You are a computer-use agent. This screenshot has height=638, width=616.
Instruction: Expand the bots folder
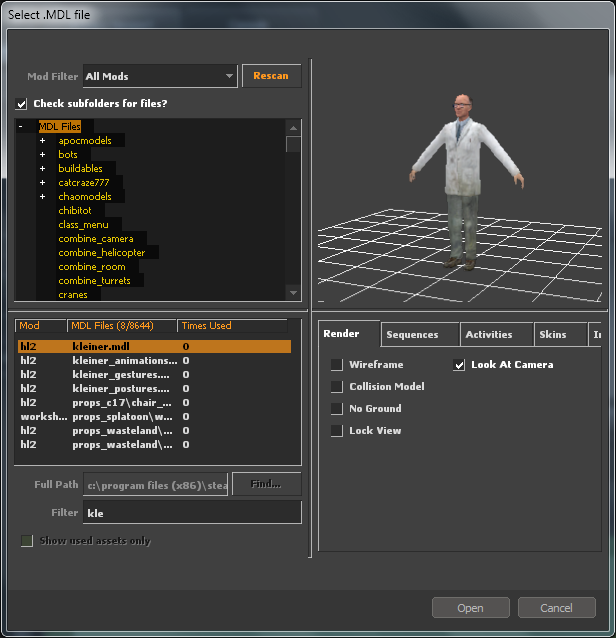click(42, 155)
